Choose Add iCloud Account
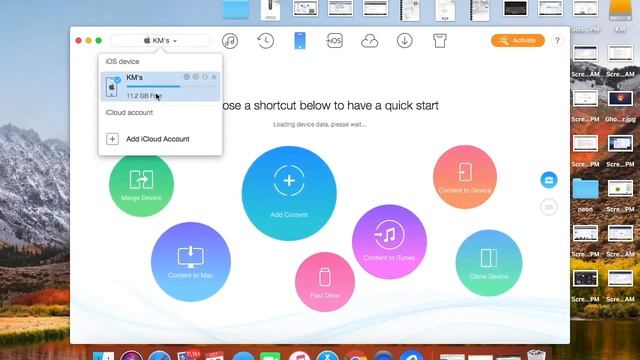640x360 pixels. tap(158, 139)
